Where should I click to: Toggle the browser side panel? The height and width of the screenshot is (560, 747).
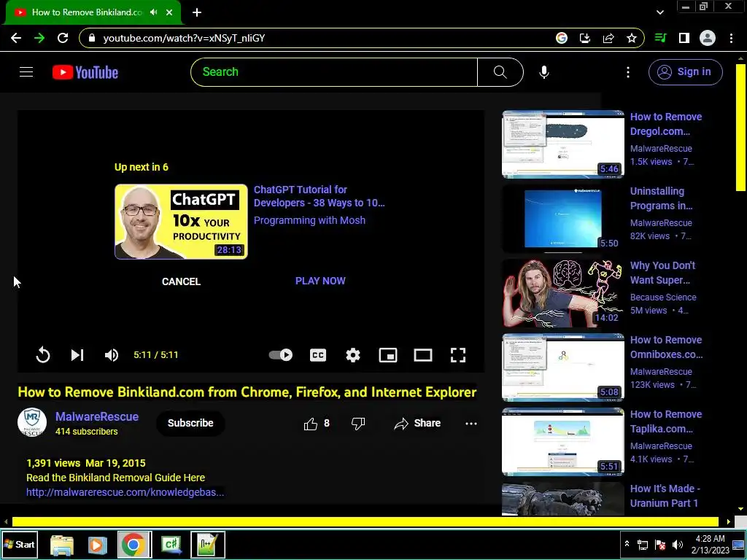(684, 38)
